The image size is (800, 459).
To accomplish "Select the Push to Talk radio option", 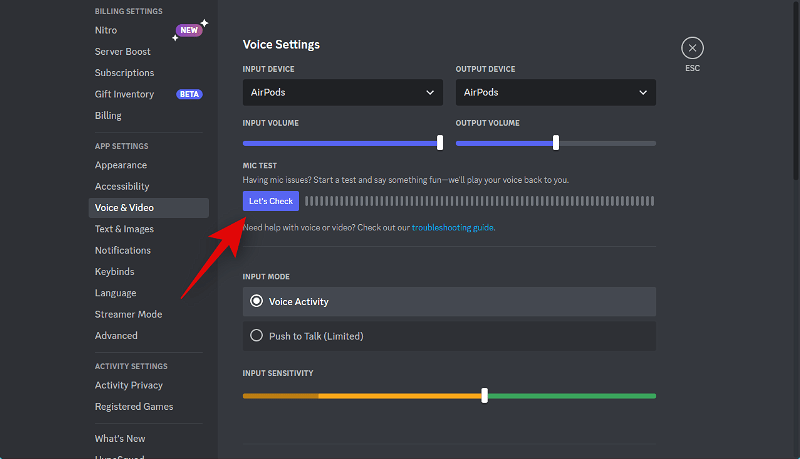I will coord(257,336).
